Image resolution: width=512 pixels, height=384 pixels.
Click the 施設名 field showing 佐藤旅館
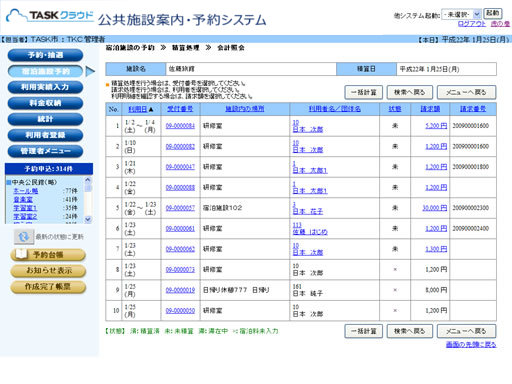click(251, 69)
